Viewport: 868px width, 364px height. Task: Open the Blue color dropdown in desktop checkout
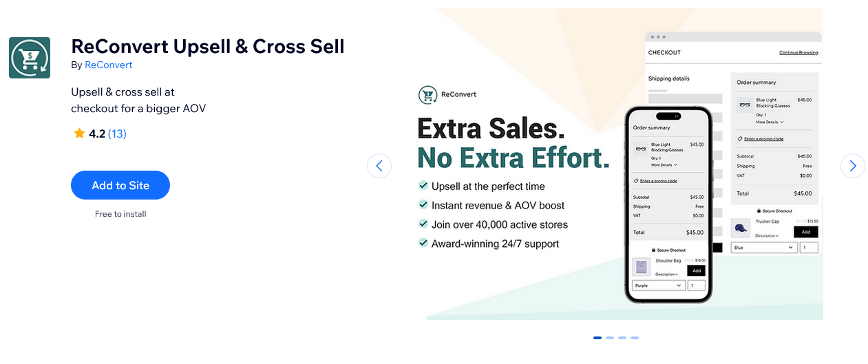(x=764, y=248)
